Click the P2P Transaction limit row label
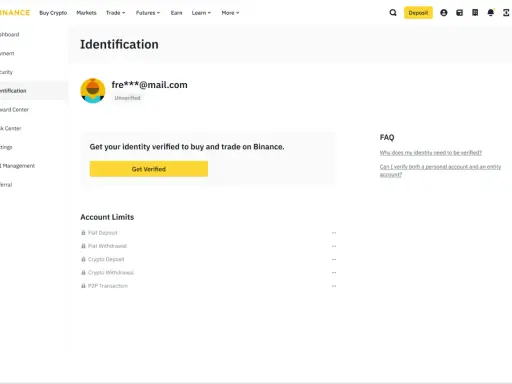The image size is (512, 384). (108, 286)
